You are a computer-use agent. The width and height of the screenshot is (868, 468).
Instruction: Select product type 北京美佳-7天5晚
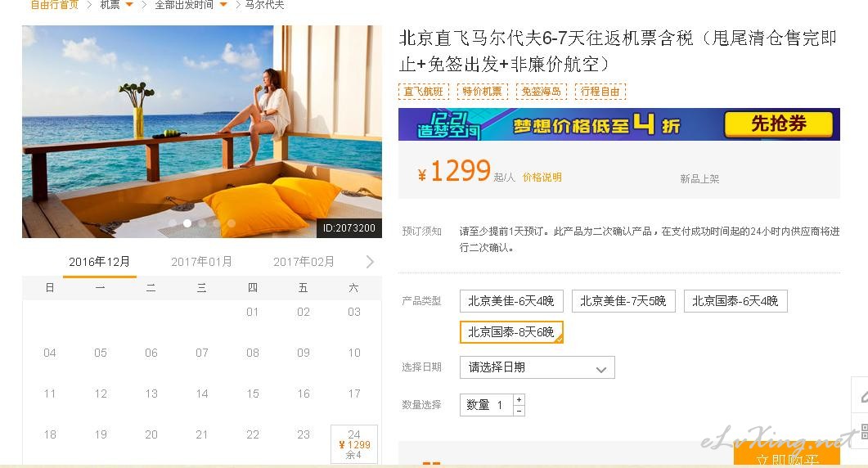point(623,301)
